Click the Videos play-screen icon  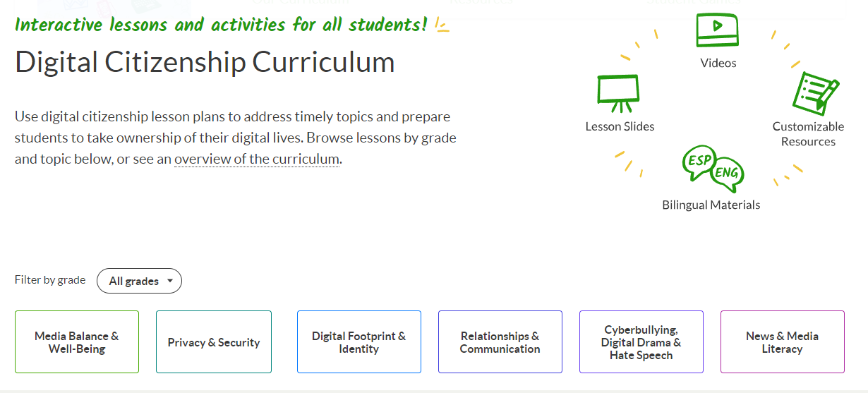coord(717,30)
